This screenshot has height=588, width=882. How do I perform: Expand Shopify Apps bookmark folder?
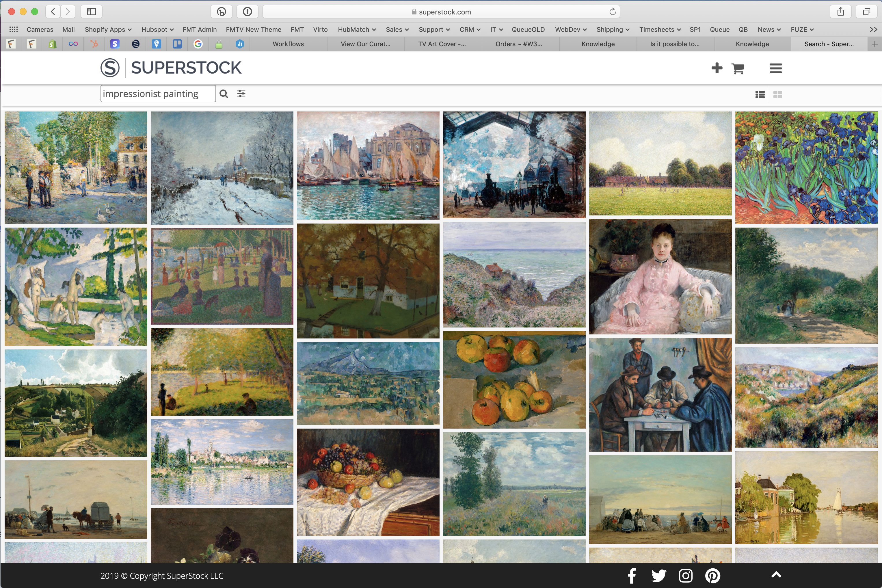tap(108, 29)
